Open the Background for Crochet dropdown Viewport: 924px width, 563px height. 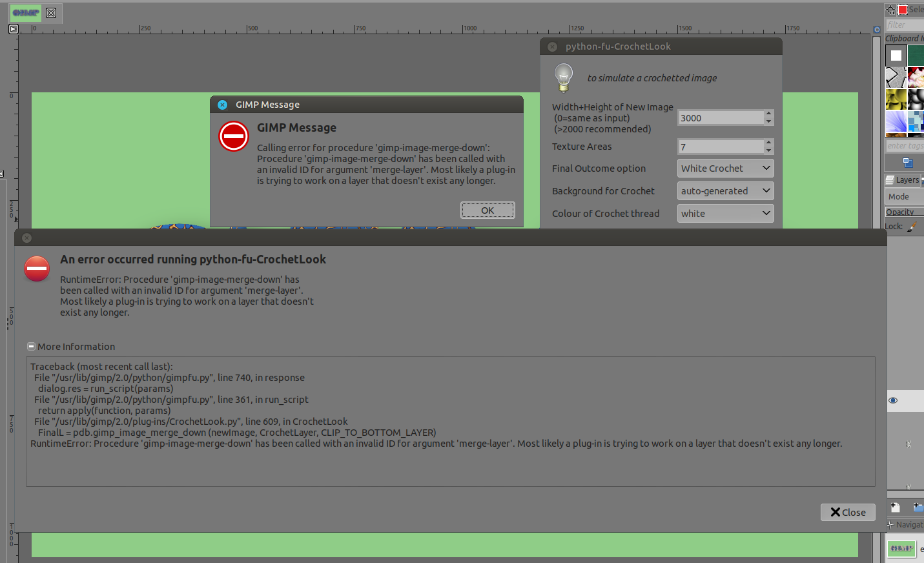[x=725, y=191]
